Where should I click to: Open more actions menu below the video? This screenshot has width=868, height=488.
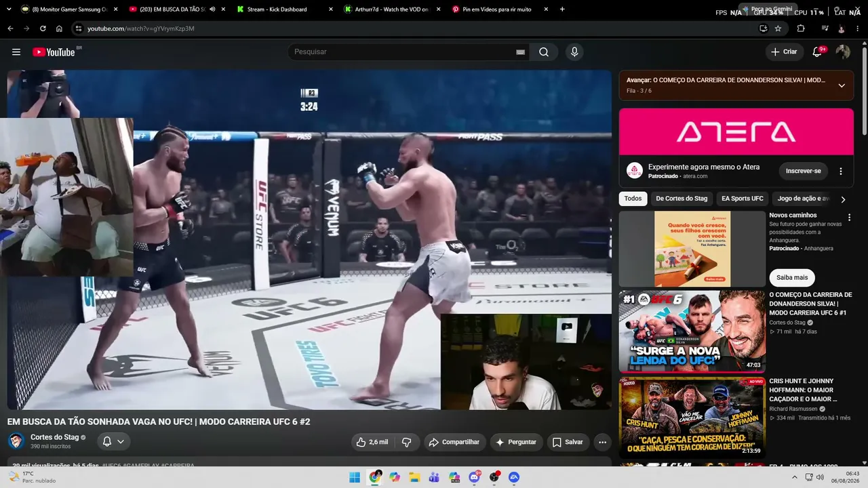[602, 442]
